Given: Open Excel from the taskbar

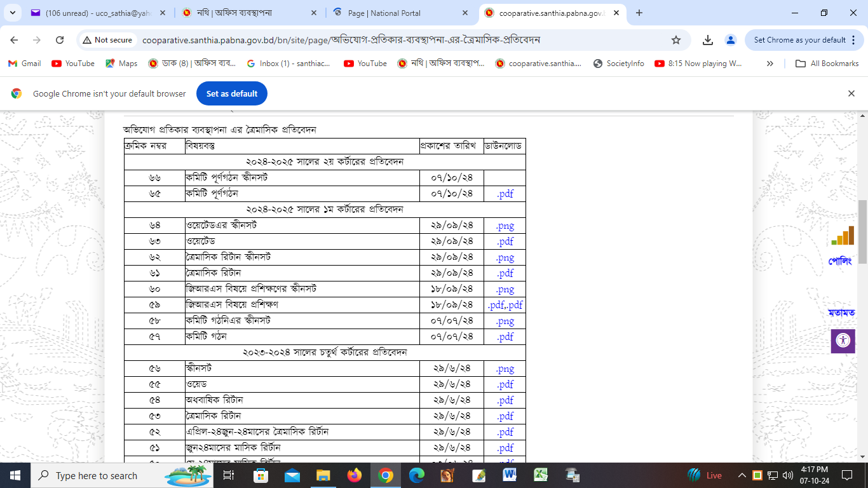Looking at the screenshot, I should tap(541, 475).
